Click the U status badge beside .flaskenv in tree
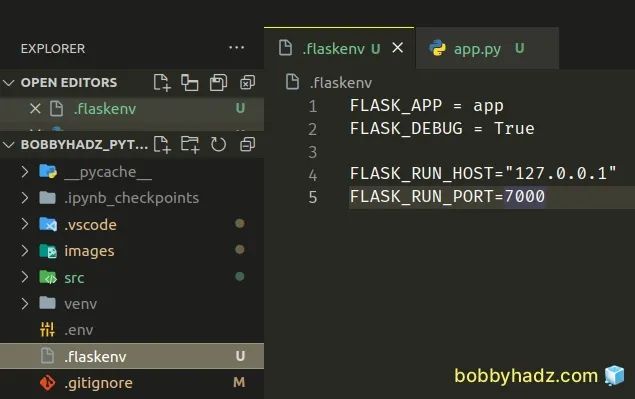 click(x=240, y=356)
